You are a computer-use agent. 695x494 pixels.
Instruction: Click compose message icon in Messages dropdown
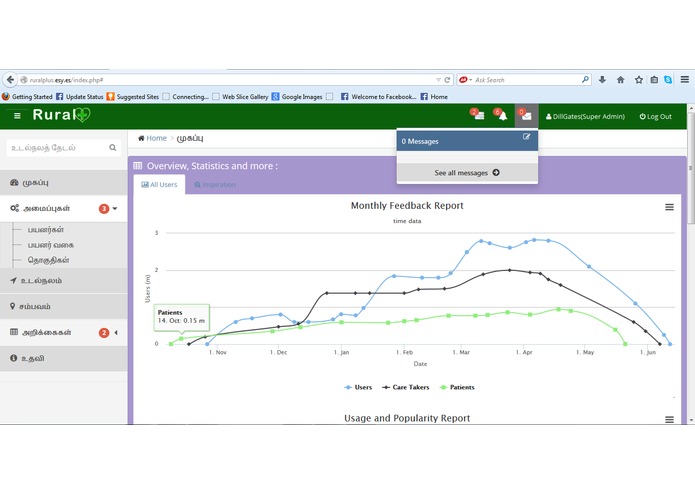coord(526,137)
